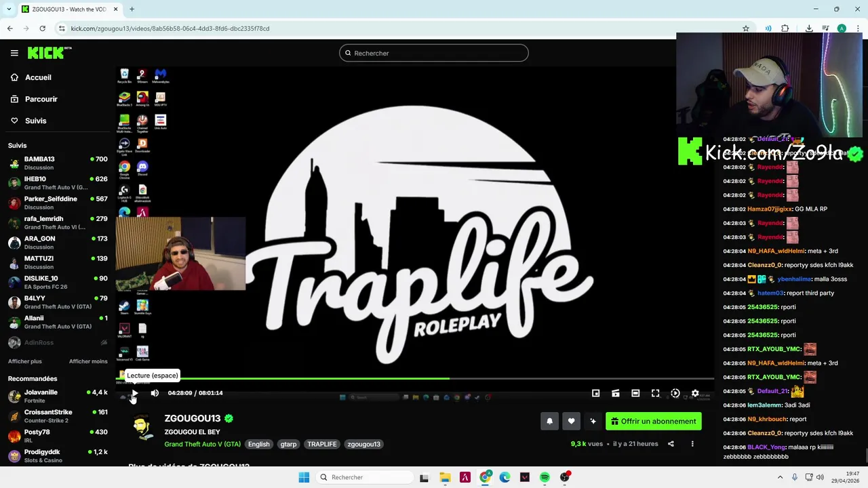Viewport: 868px width, 488px height.
Task: Select B4LYY channel row
Action: (x=58, y=302)
